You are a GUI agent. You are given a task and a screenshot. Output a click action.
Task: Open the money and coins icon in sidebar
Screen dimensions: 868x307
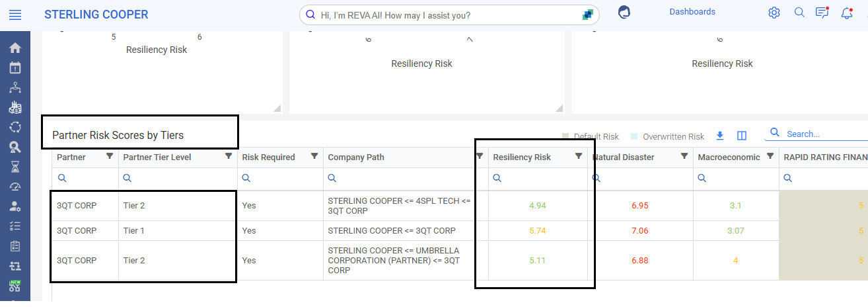pyautogui.click(x=15, y=107)
